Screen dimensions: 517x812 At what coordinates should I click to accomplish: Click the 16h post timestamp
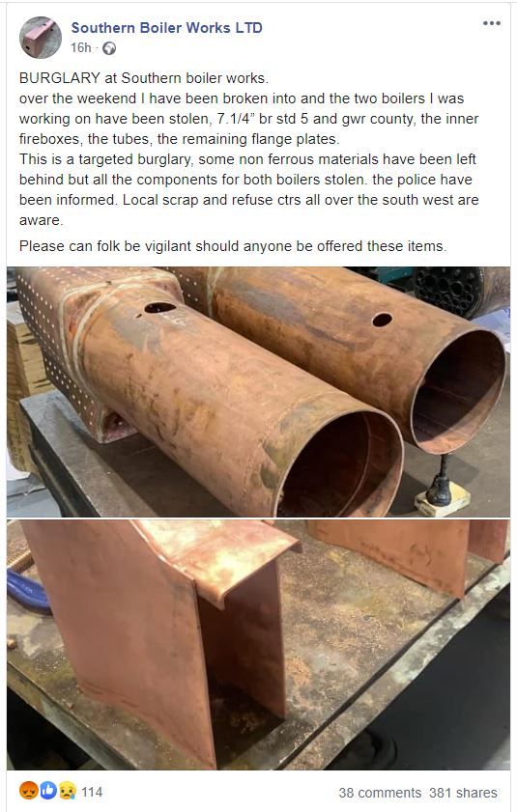[x=81, y=47]
